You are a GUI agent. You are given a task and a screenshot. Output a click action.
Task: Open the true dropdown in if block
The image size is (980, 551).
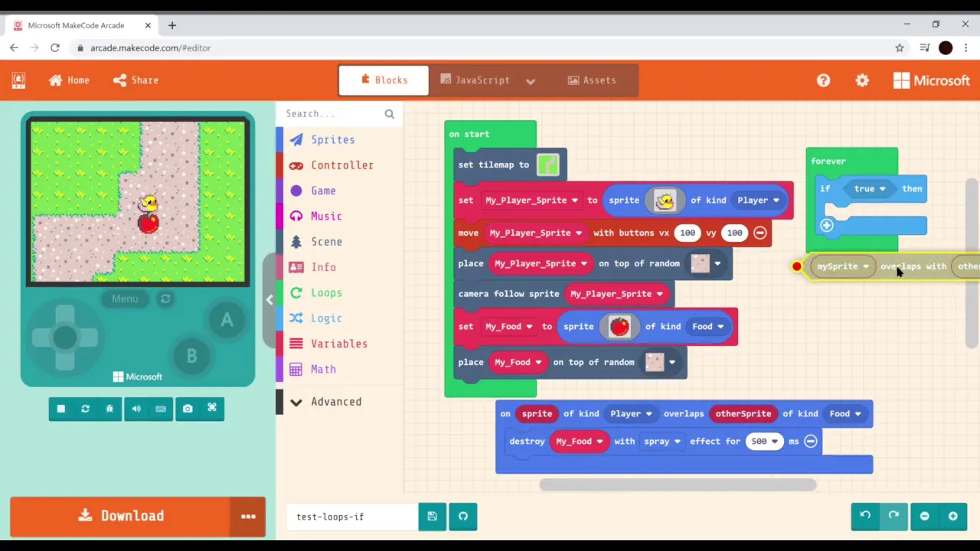(x=870, y=189)
